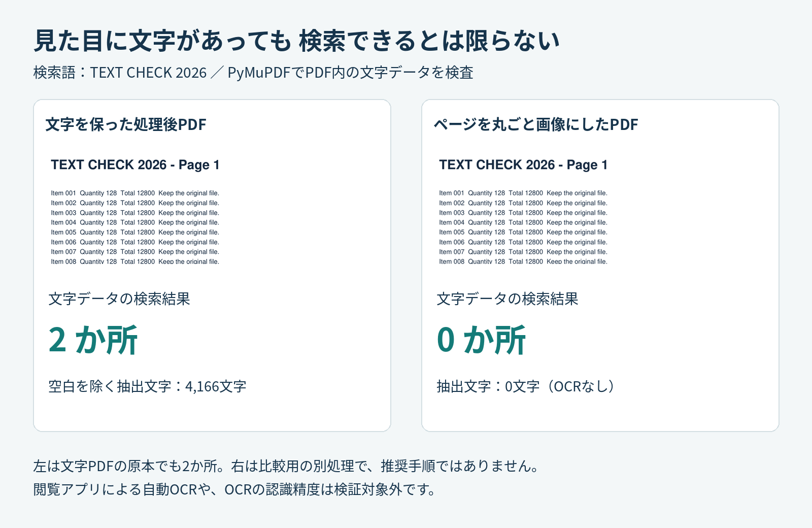Image resolution: width=812 pixels, height=528 pixels.
Task: Click the 2 か所 result count
Action: pos(93,340)
